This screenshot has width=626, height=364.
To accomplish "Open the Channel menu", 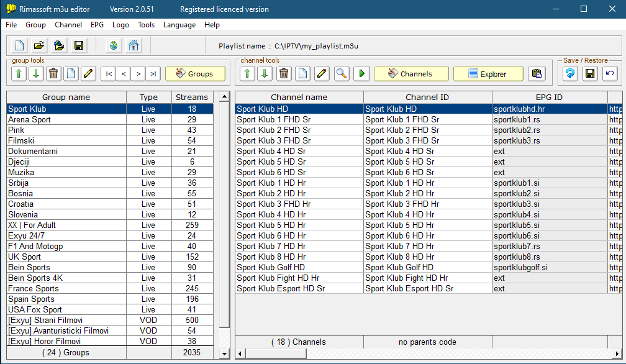I will pos(68,25).
